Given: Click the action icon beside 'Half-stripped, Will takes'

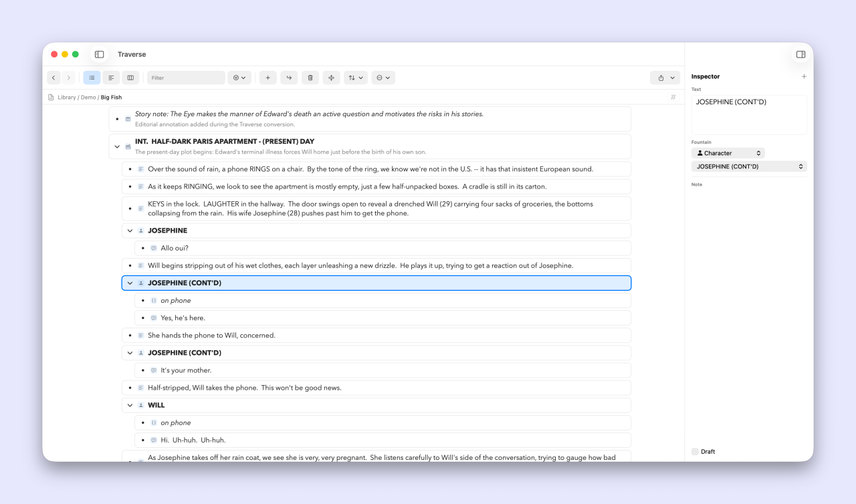Looking at the screenshot, I should pos(141,388).
